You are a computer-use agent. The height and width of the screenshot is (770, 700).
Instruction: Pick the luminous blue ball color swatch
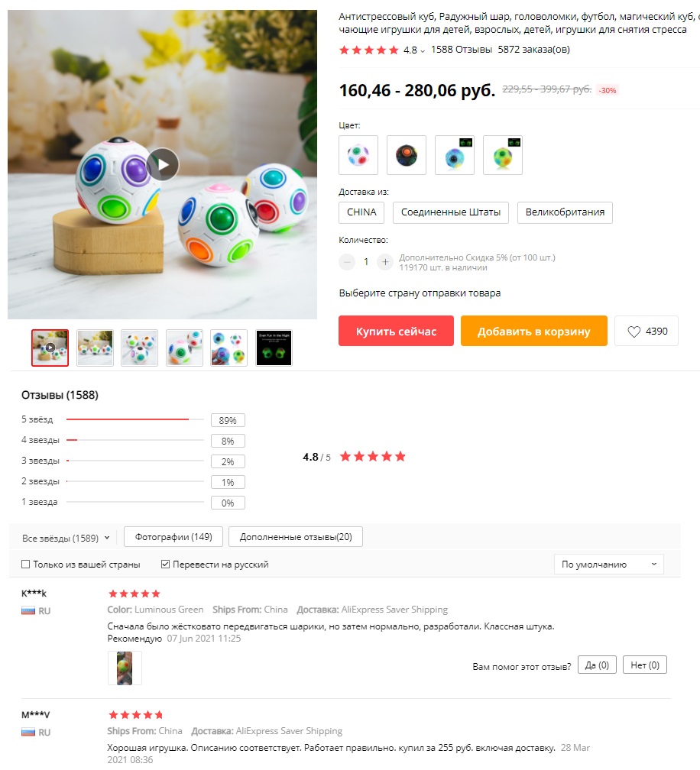pyautogui.click(x=455, y=155)
